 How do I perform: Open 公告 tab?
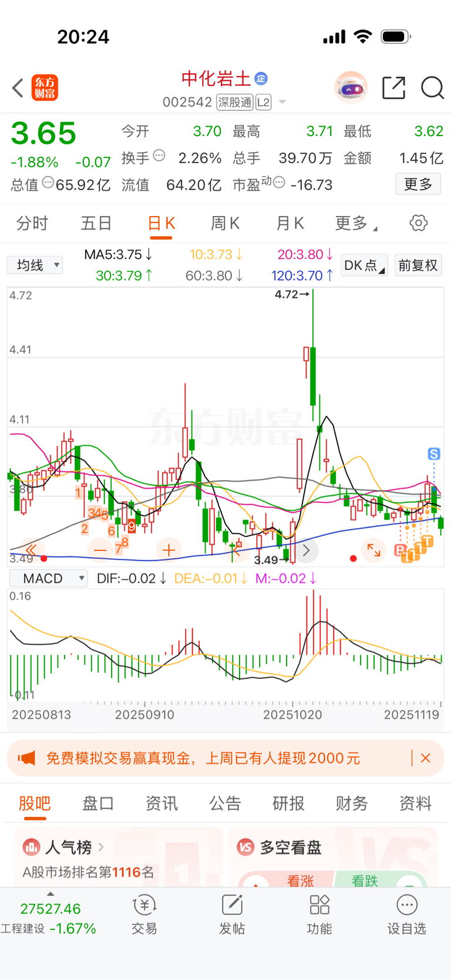pyautogui.click(x=225, y=803)
